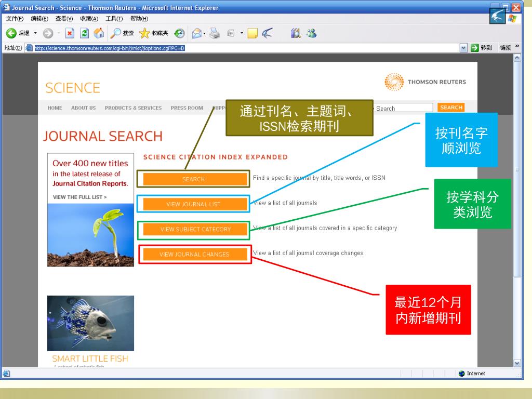Viewport: 532px width, 399px height.
Task: Click the IE icon in the title bar
Action: coord(6,7)
